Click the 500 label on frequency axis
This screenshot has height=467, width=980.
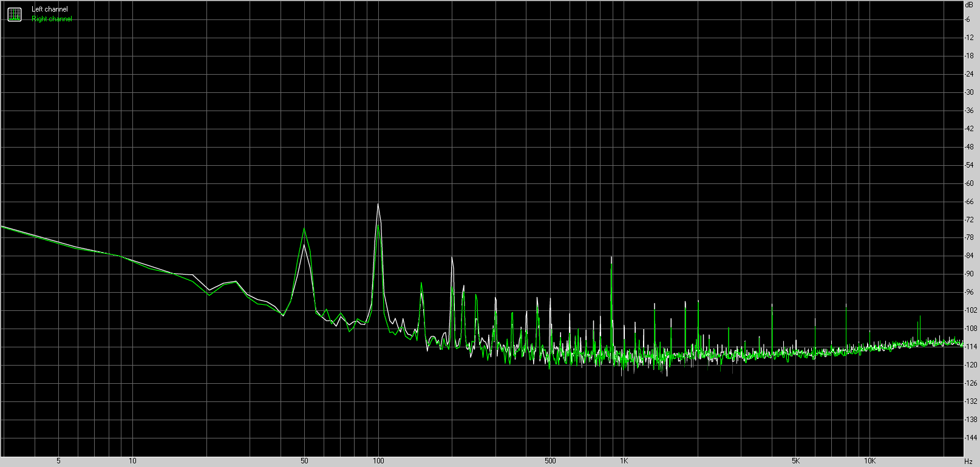[x=550, y=461]
